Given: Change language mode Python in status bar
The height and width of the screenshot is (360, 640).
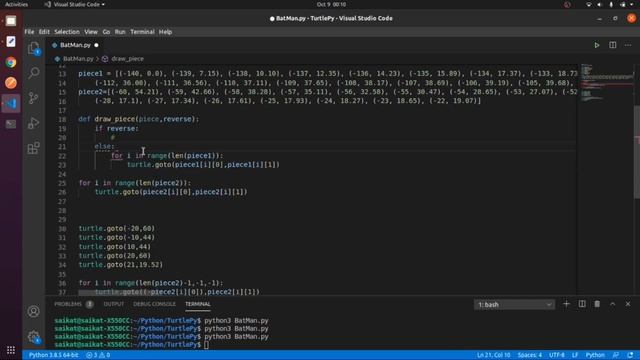Looking at the screenshot, I should coord(595,355).
